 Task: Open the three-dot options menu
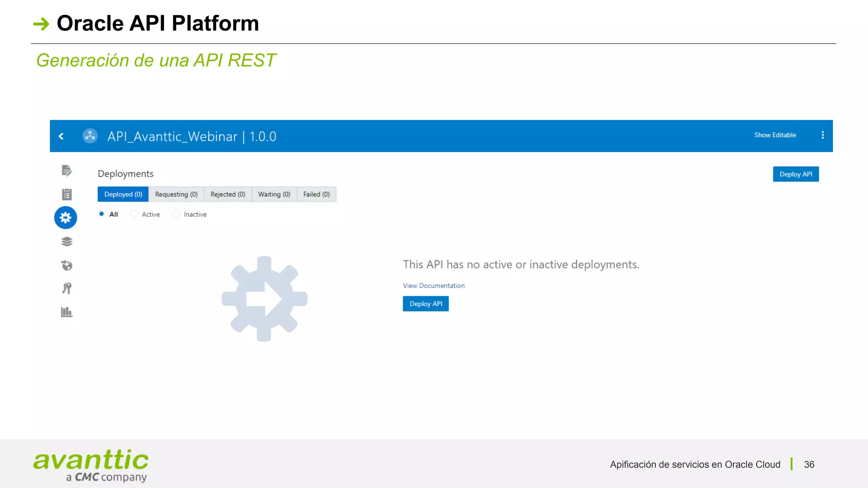pos(823,135)
